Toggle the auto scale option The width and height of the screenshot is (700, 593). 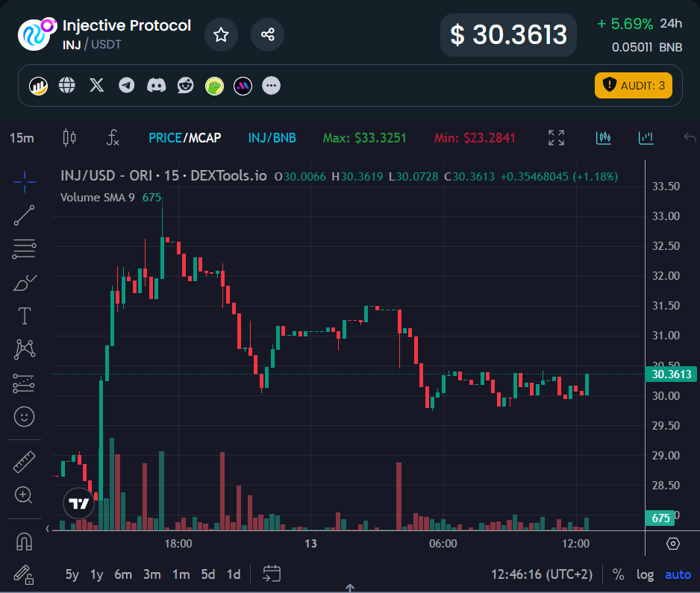tap(678, 574)
